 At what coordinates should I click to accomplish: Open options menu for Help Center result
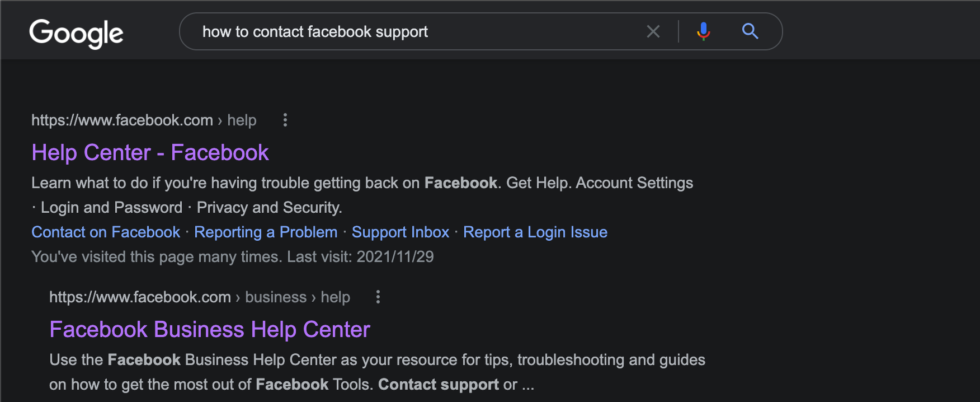[x=285, y=120]
